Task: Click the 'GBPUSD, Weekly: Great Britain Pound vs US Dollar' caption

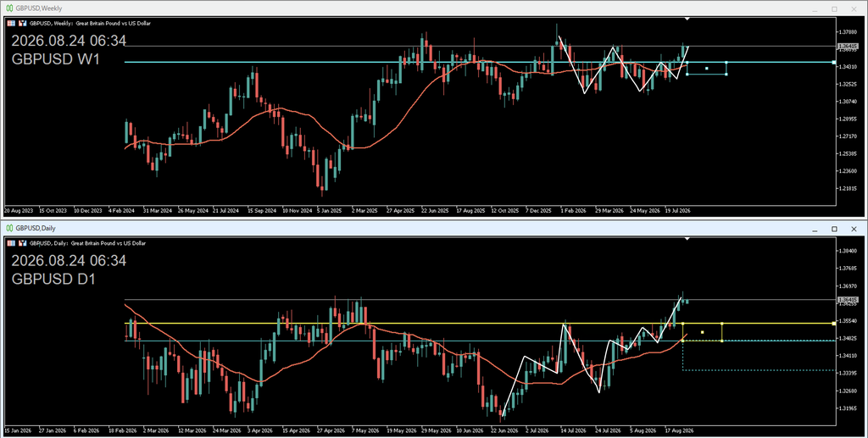Action: tap(90, 23)
